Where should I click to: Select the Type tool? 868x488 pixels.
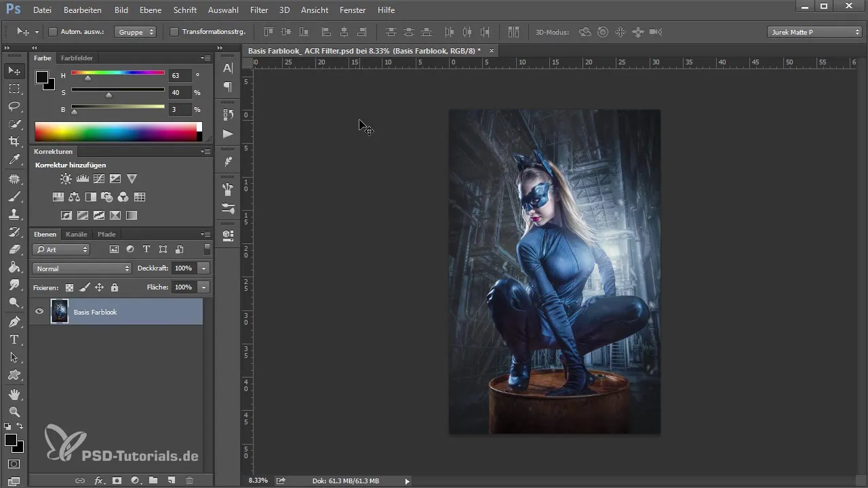coord(14,339)
